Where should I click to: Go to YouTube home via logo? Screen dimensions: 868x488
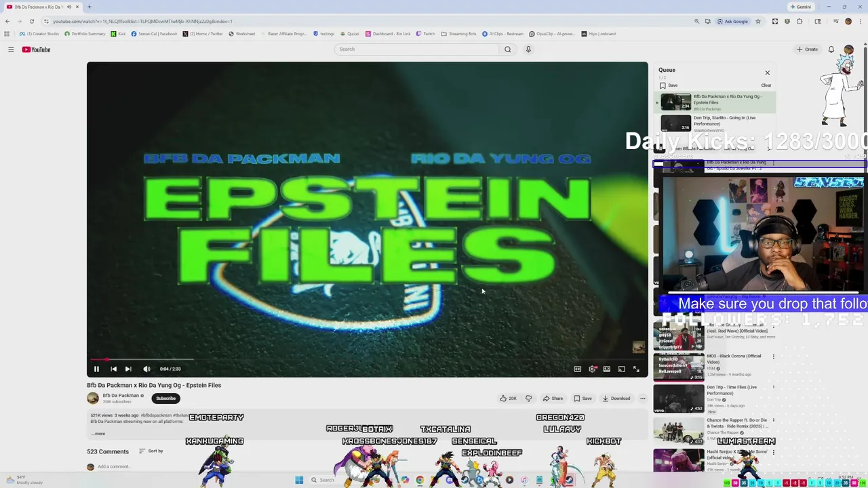tap(36, 49)
